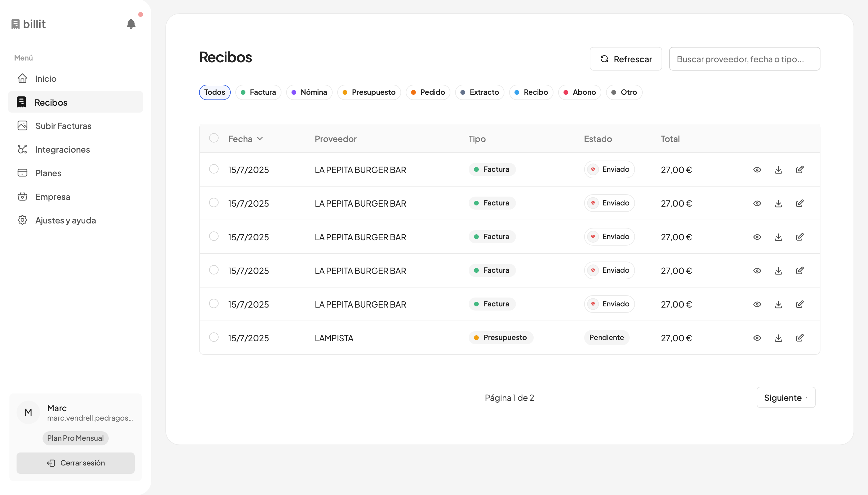The height and width of the screenshot is (495, 868).
Task: Select the Todos filter chip
Action: (215, 92)
